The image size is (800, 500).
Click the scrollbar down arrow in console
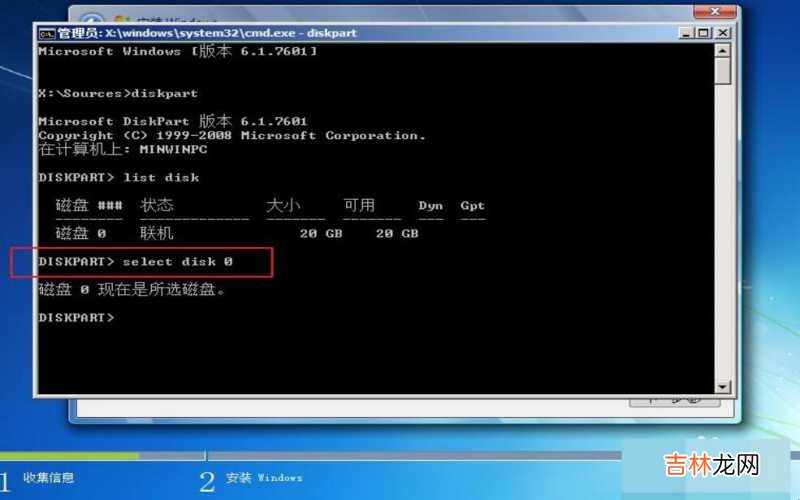click(x=722, y=386)
